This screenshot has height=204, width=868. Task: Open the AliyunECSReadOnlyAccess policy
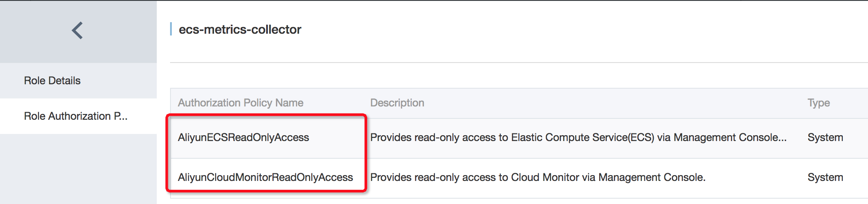point(243,137)
